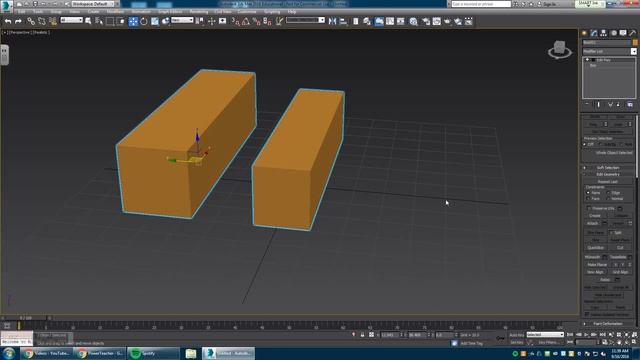The image size is (640, 360).
Task: Click the object color swatch beside name field
Action: (x=635, y=42)
